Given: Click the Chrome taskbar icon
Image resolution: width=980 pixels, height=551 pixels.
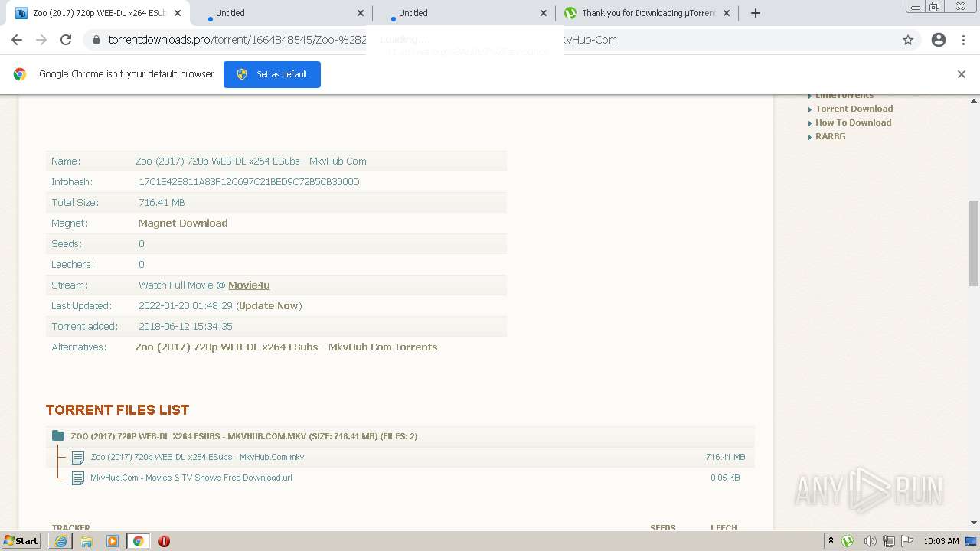Looking at the screenshot, I should point(138,541).
